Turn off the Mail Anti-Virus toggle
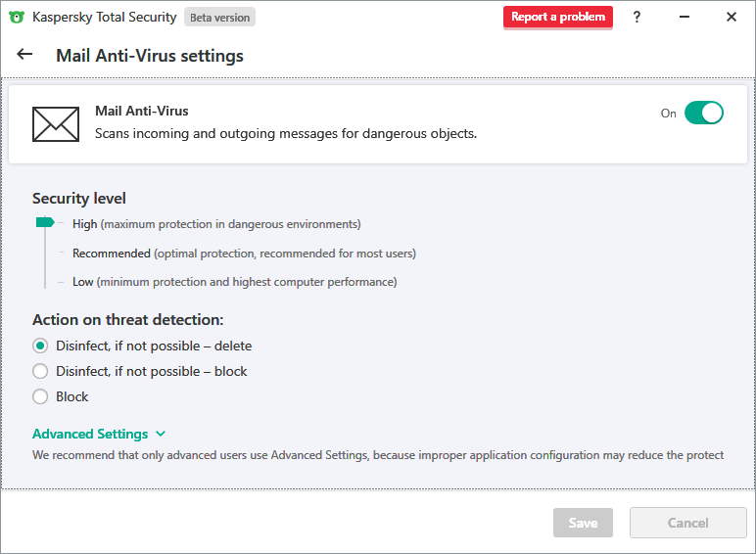 point(703,113)
